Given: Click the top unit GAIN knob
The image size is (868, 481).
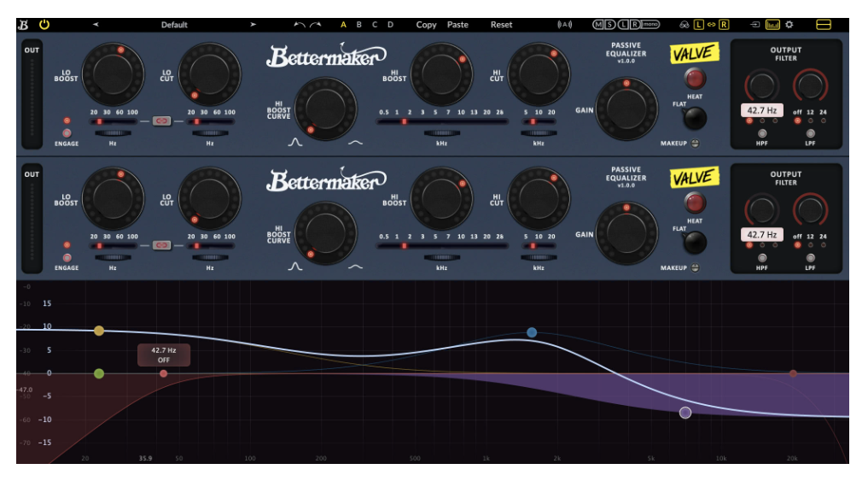Looking at the screenshot, I should point(626,109).
